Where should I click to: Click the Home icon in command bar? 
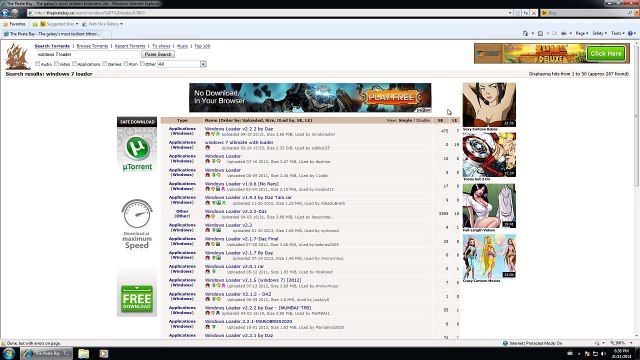[525, 33]
